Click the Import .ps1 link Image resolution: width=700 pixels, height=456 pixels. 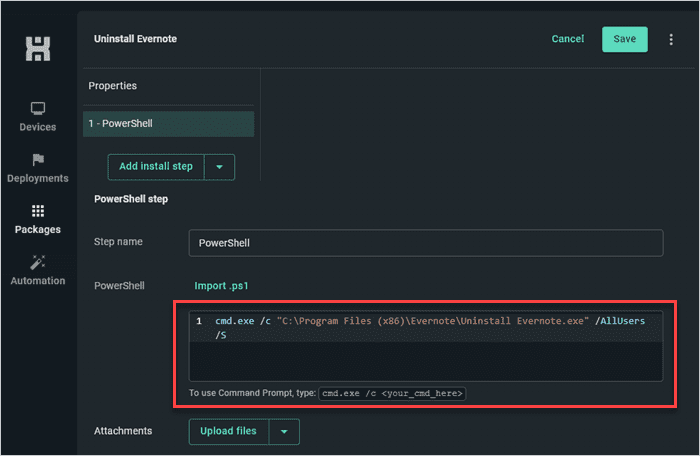pyautogui.click(x=221, y=286)
